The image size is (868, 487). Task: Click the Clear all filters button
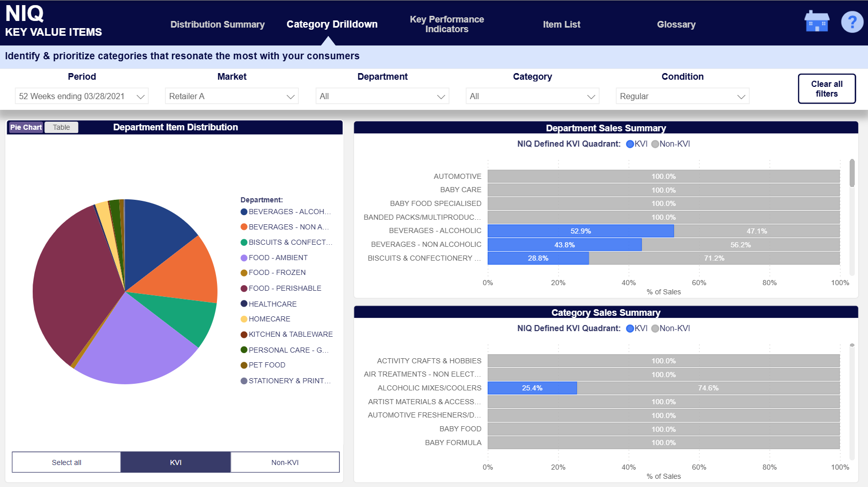click(827, 89)
